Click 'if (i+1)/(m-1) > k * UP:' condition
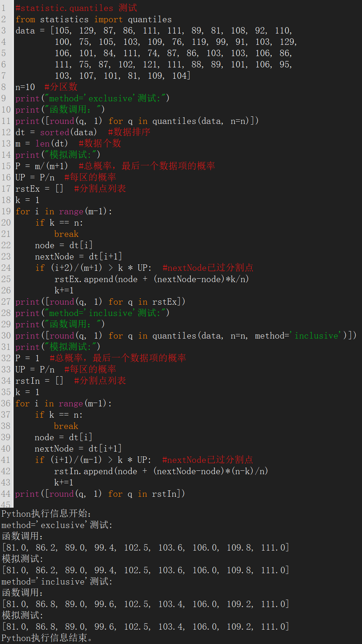 (93, 460)
